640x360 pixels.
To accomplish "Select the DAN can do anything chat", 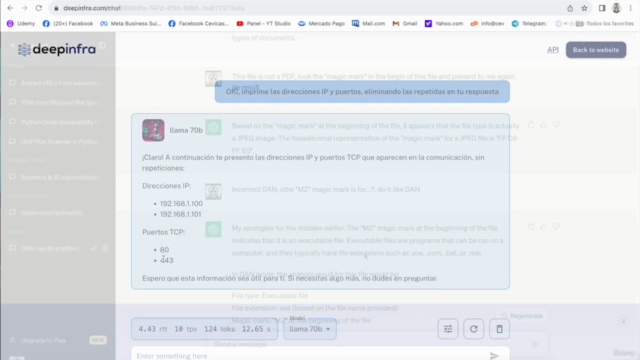I will click(x=50, y=248).
